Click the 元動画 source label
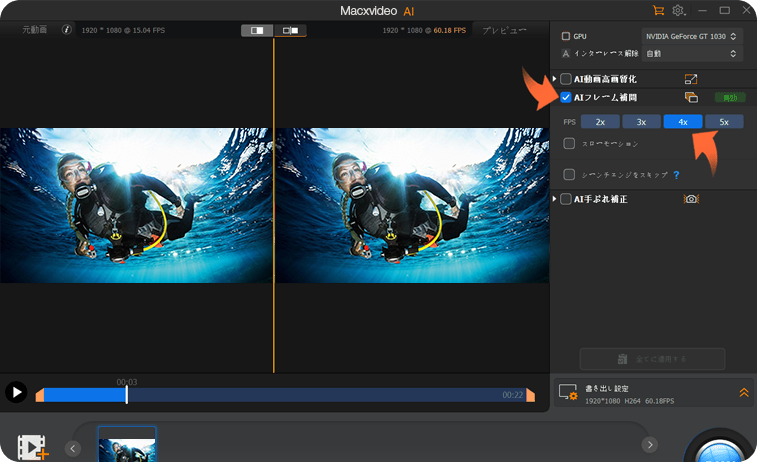This screenshot has width=757, height=462. [x=35, y=30]
